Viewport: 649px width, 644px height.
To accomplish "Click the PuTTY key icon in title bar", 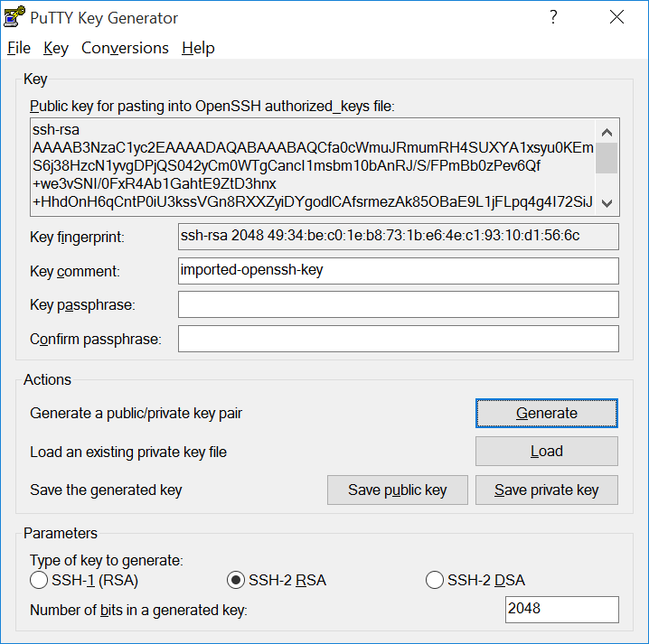I will point(16,18).
